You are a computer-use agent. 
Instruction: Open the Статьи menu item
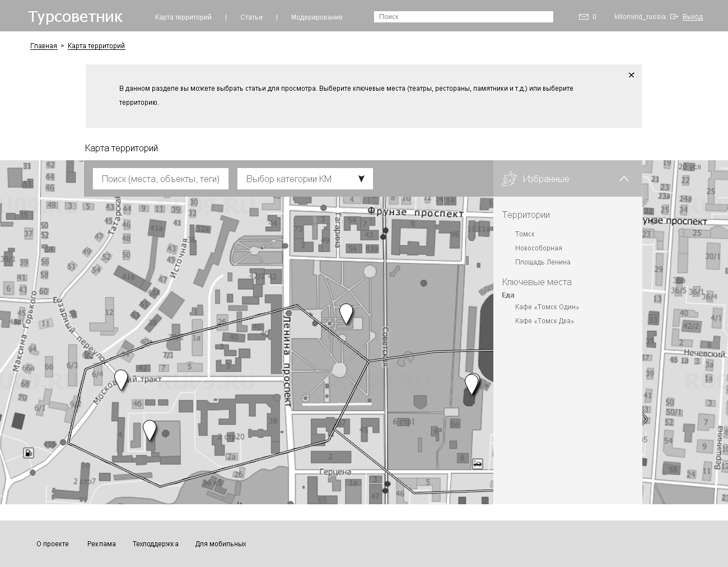click(x=251, y=17)
